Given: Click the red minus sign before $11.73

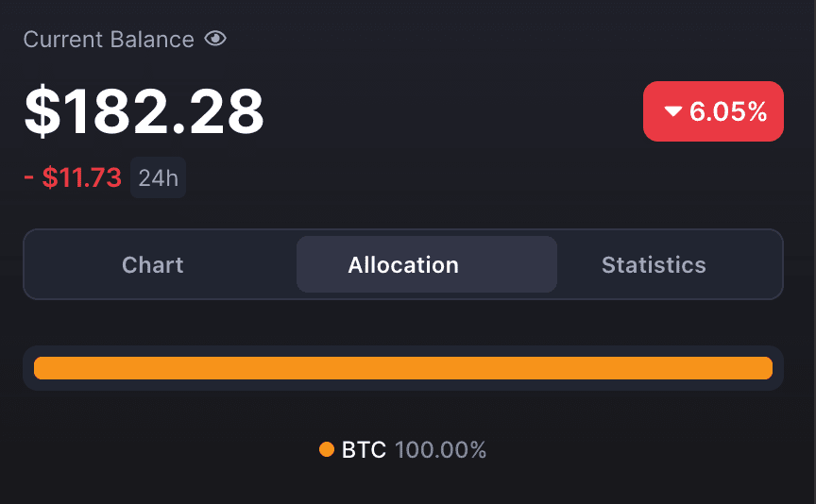Looking at the screenshot, I should click(28, 177).
